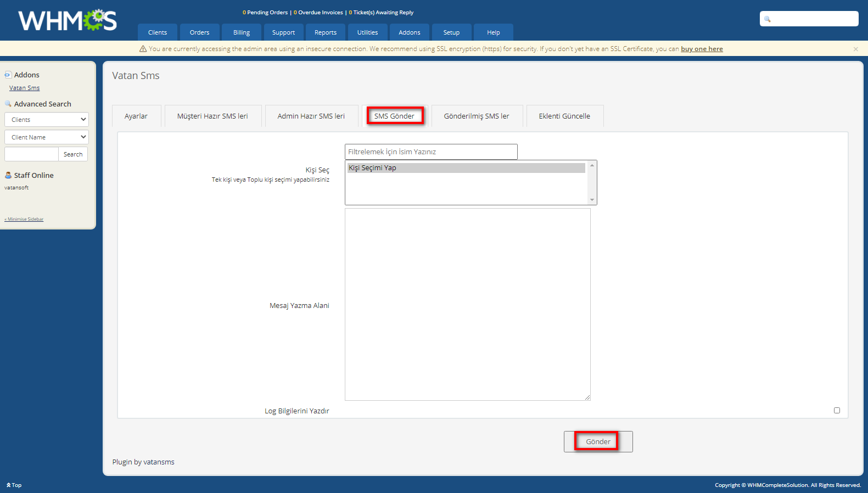Click the Staff Online user icon
The height and width of the screenshot is (493, 868).
[x=8, y=175]
